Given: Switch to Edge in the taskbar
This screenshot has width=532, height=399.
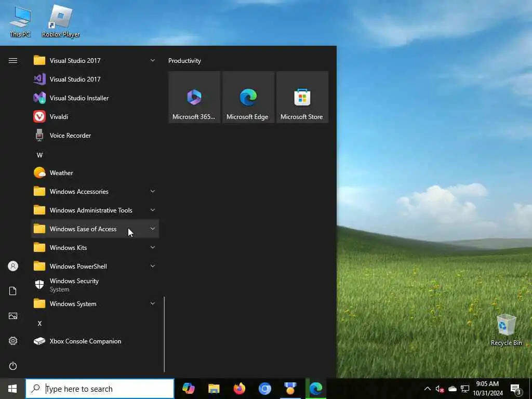Looking at the screenshot, I should 316,389.
